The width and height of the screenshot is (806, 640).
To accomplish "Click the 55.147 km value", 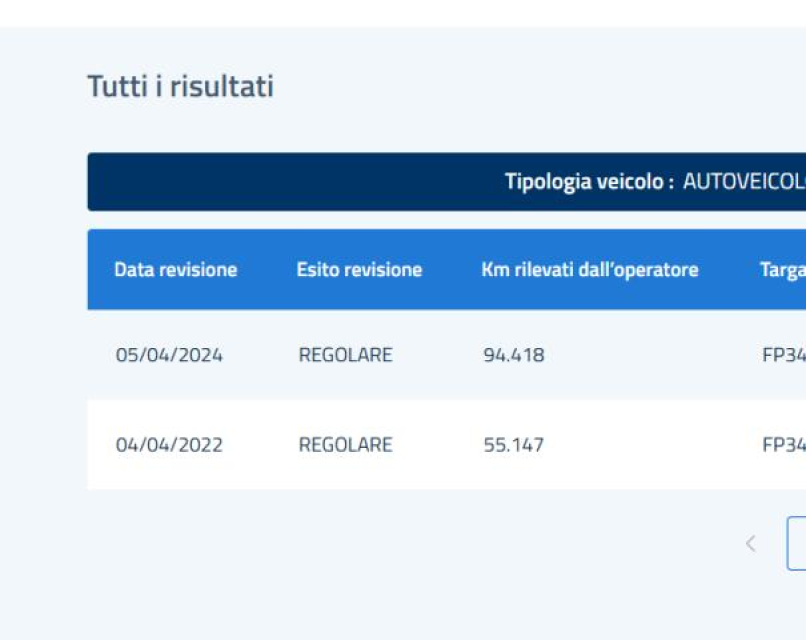I will pyautogui.click(x=513, y=445).
